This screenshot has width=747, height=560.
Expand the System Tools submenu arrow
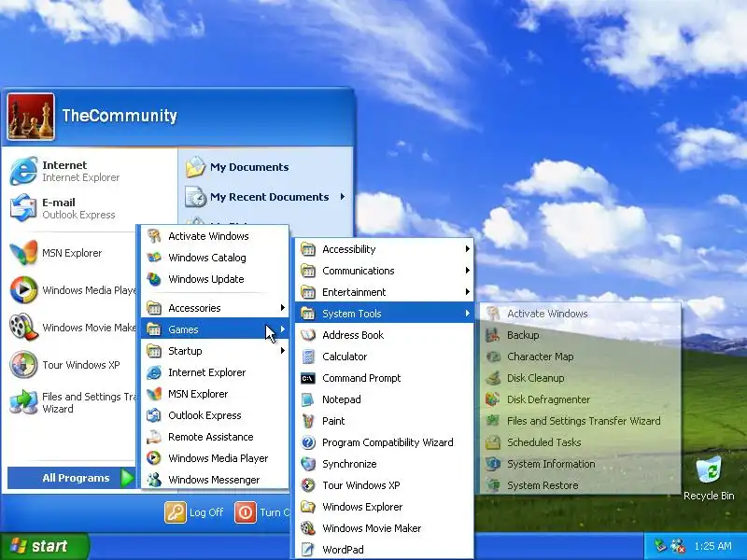pyautogui.click(x=468, y=314)
